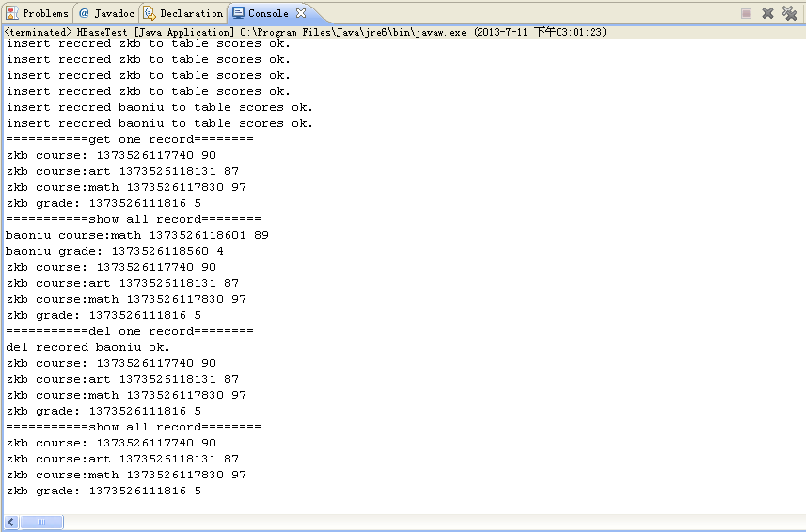Click the 'baoniu grade: 1373526118560 4' line
The width and height of the screenshot is (806, 532).
[x=115, y=251]
